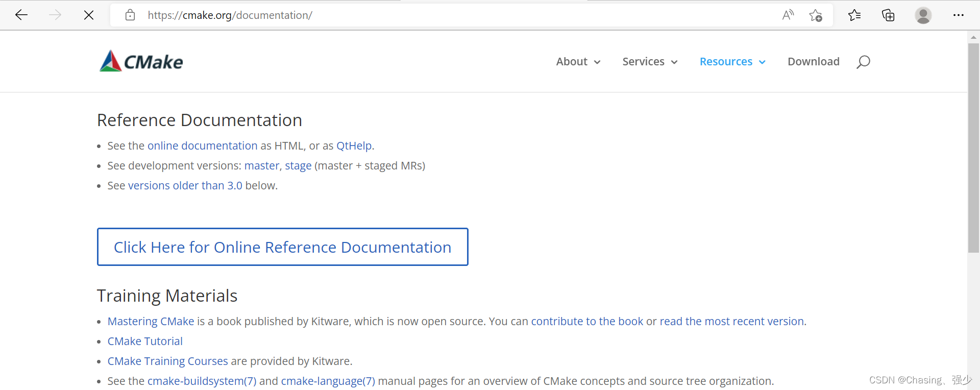This screenshot has height=390, width=980.
Task: Follow the versions older than 3.0 link
Action: point(185,186)
